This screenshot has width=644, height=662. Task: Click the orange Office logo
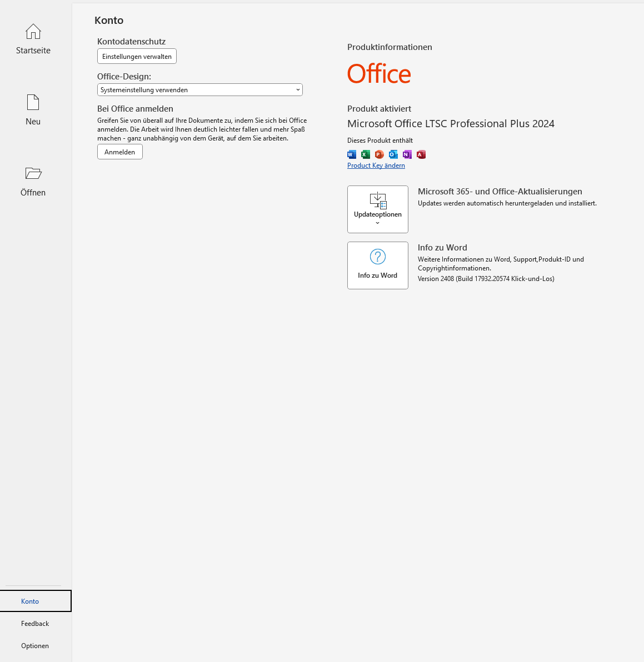tap(379, 74)
